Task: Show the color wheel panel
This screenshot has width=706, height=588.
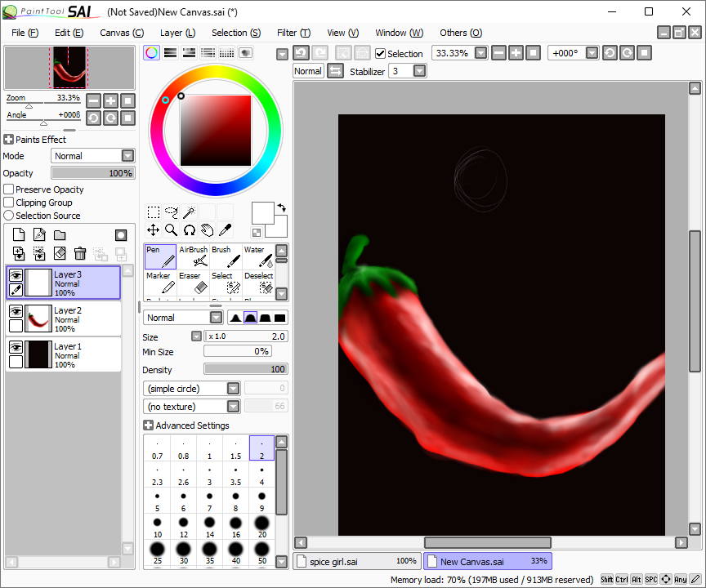Action: point(152,52)
